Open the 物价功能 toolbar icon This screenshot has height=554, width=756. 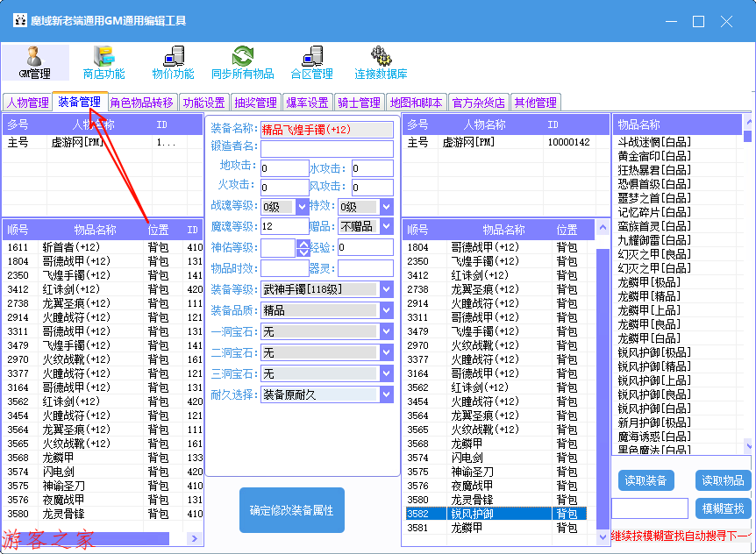(x=173, y=62)
